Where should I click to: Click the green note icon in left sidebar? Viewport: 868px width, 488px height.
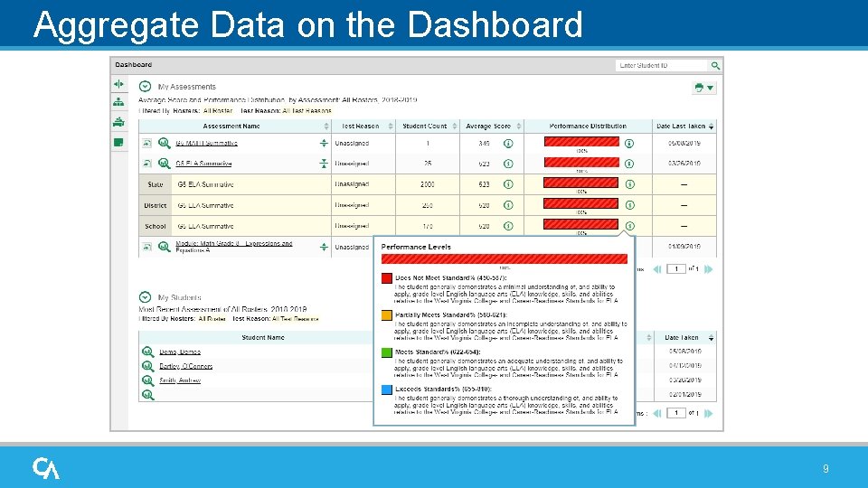click(118, 142)
